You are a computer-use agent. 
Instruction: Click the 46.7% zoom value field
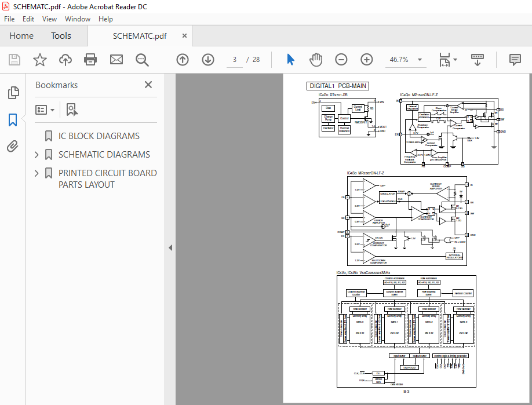pos(399,60)
